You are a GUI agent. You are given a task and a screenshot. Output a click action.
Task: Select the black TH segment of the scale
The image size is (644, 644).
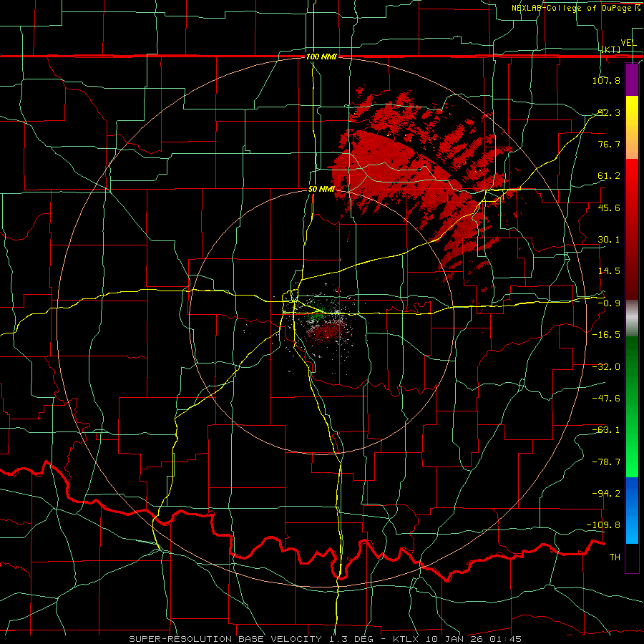tap(632, 558)
